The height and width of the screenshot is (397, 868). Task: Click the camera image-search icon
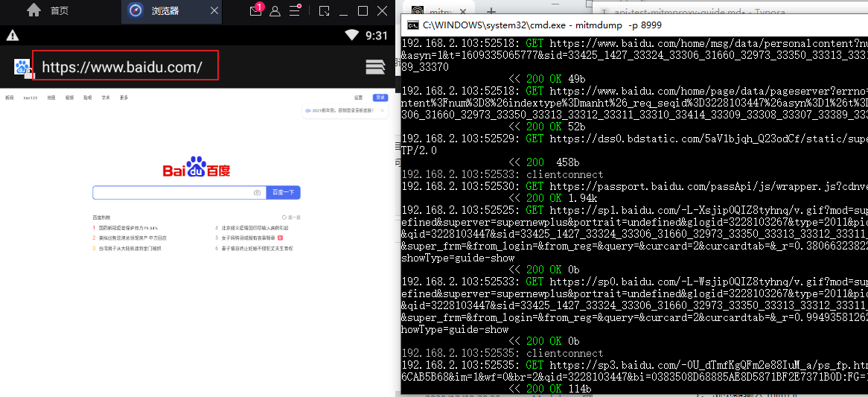pos(257,193)
